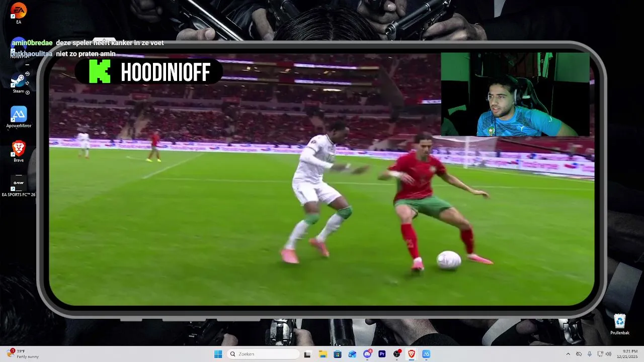Click the streamer webcam overlay
Screen dimensions: 644x362
pyautogui.click(x=515, y=94)
